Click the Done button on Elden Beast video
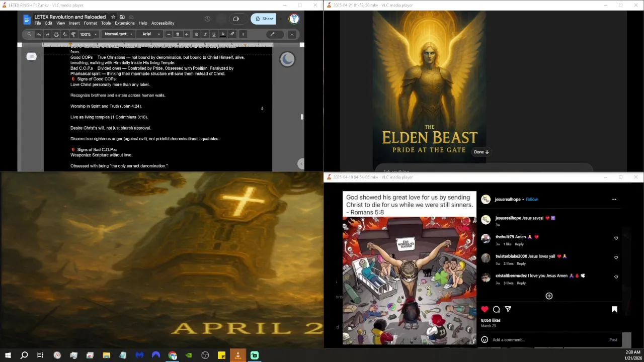Screen dimensions: 644x362 point(481,152)
